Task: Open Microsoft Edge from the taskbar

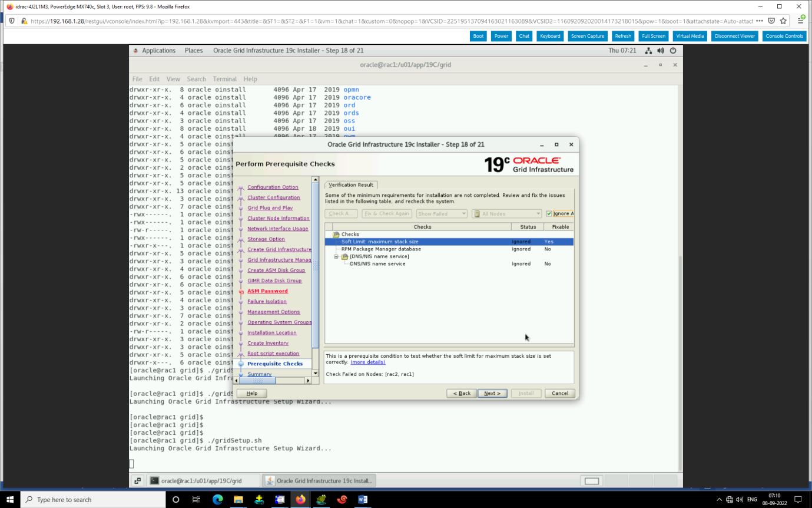Action: tap(217, 499)
